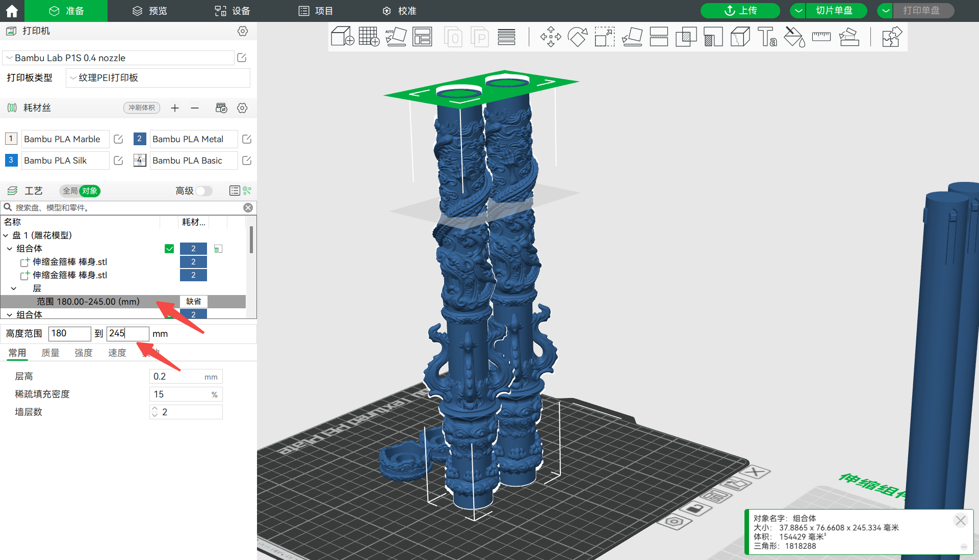Open filament settings gear icon

[x=242, y=108]
